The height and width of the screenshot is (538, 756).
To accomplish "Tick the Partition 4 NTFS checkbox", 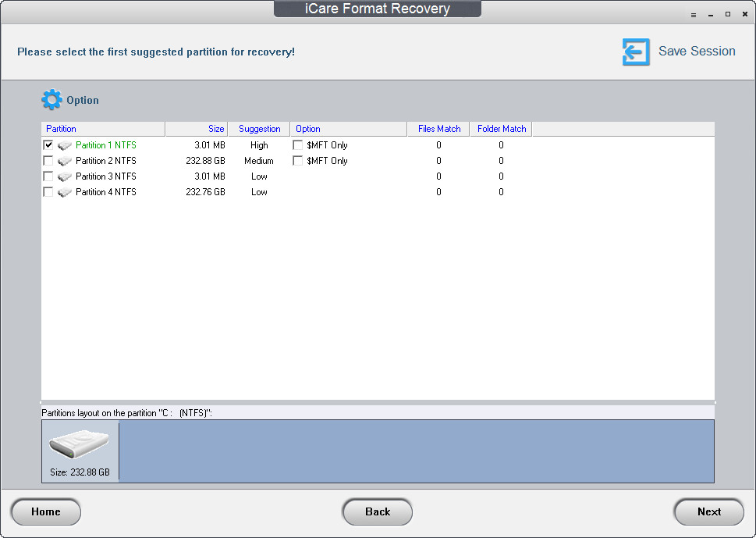I will [x=48, y=192].
